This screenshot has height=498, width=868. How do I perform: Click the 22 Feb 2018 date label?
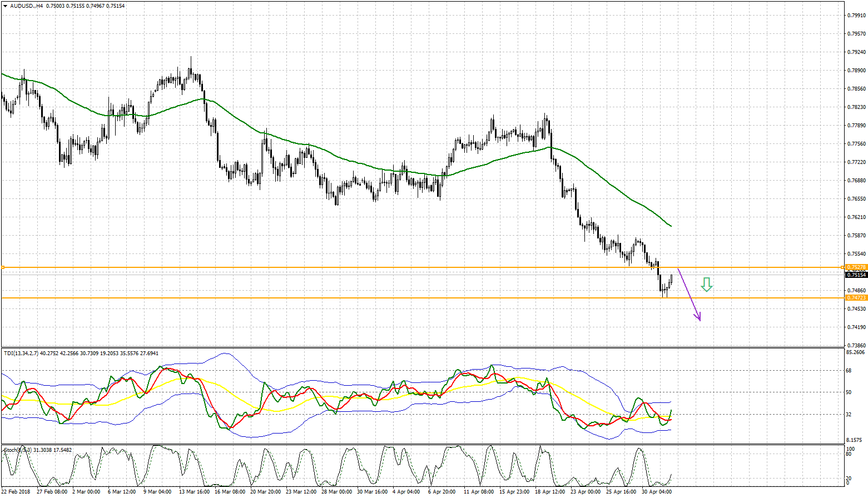pos(16,492)
